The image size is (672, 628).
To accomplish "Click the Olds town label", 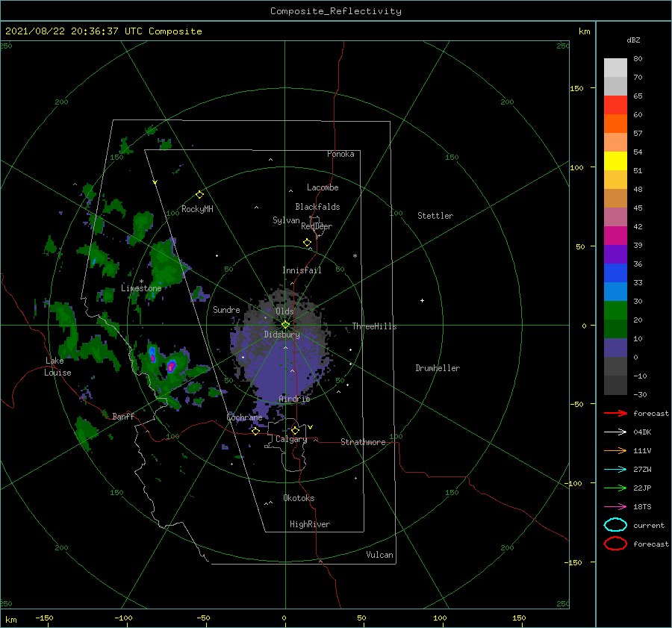I will click(x=284, y=311).
